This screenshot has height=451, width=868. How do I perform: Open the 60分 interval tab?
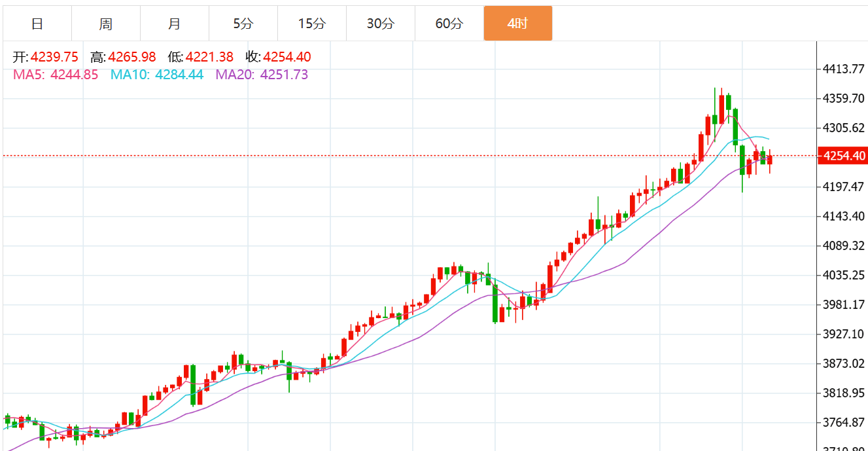[x=449, y=24]
